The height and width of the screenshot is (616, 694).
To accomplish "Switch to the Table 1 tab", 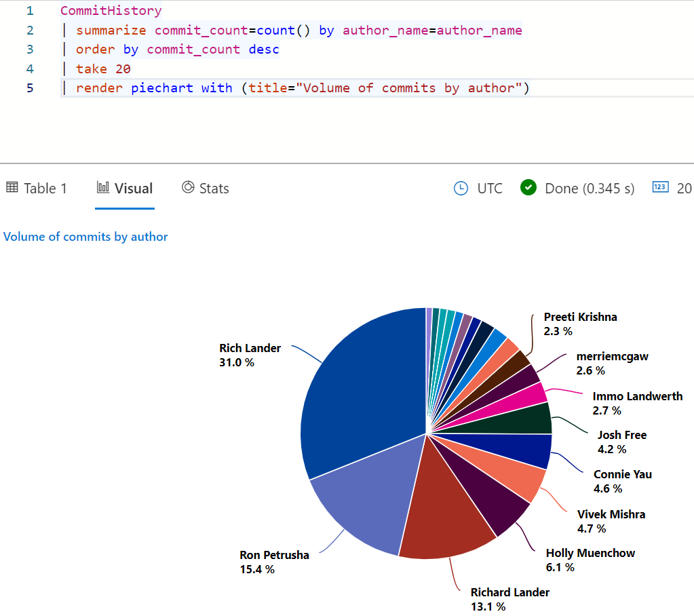I will coord(45,188).
